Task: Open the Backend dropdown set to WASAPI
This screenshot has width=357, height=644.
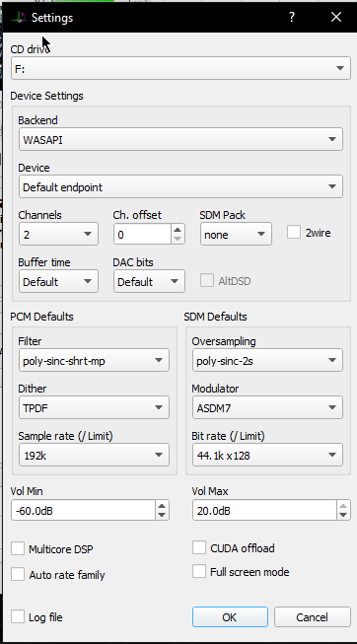Action: click(x=180, y=139)
